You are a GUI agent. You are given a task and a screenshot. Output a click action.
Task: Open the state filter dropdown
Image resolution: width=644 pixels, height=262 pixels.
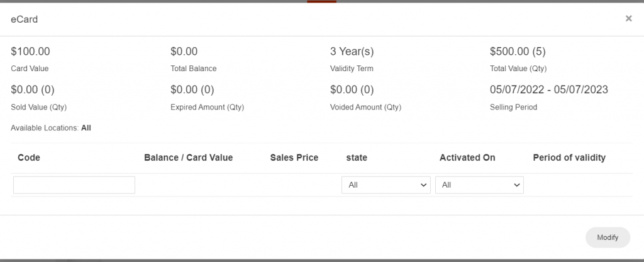pos(386,185)
